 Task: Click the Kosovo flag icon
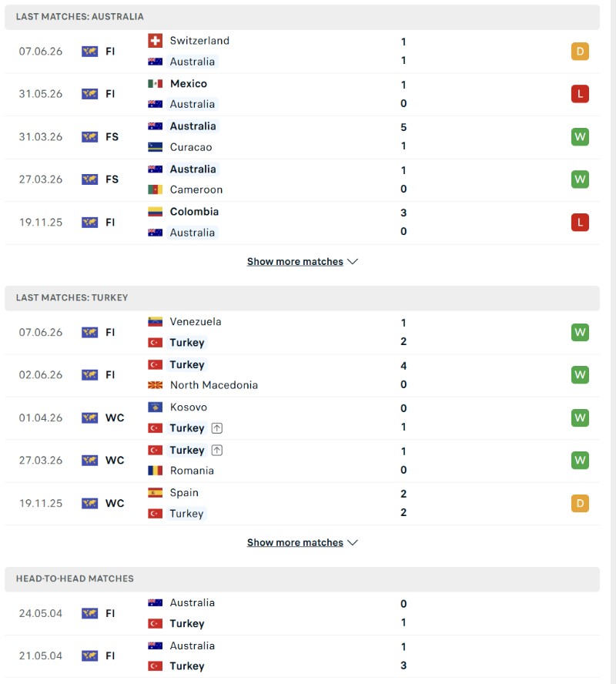click(156, 407)
